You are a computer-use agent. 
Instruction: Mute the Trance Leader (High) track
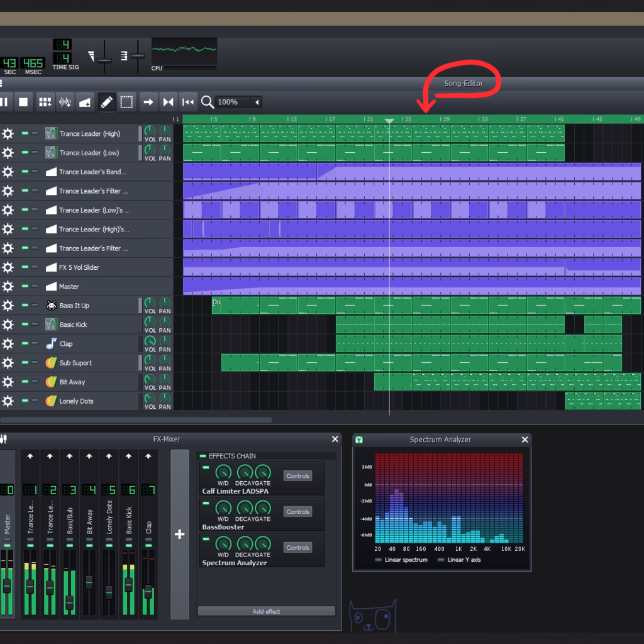tap(25, 134)
